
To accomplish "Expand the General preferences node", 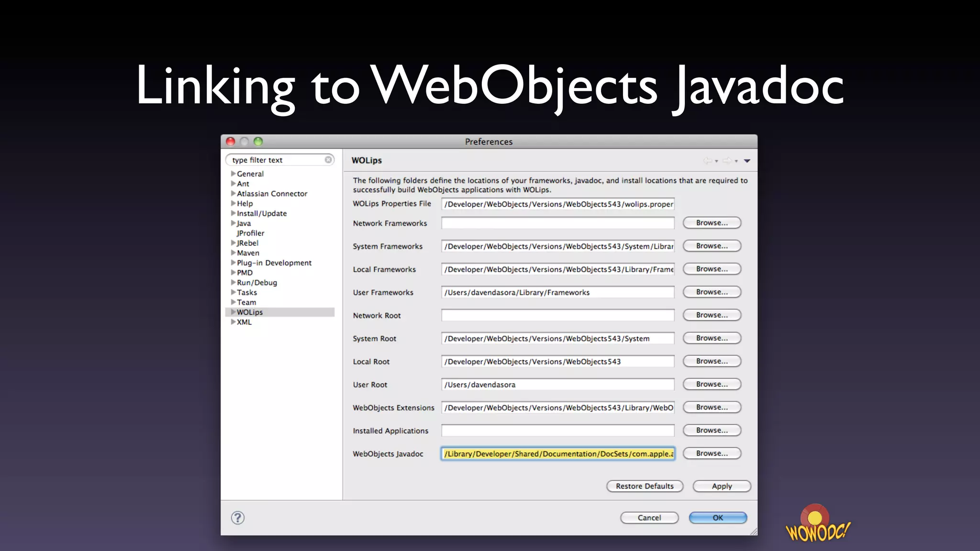I will coord(233,174).
